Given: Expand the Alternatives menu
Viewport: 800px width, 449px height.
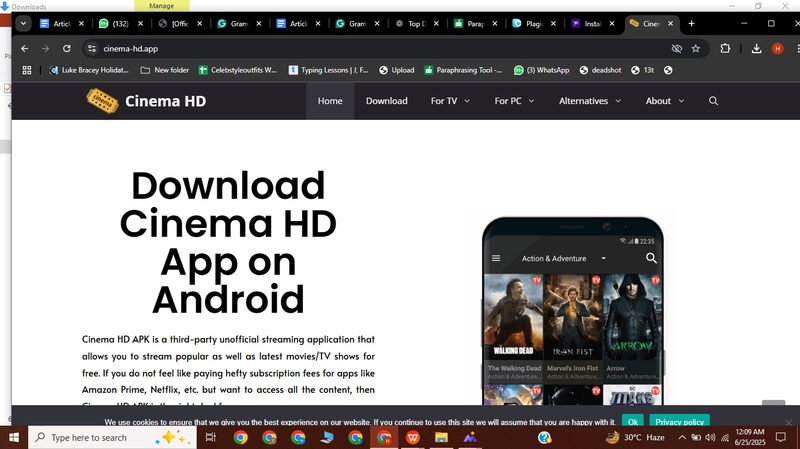Looking at the screenshot, I should (590, 101).
